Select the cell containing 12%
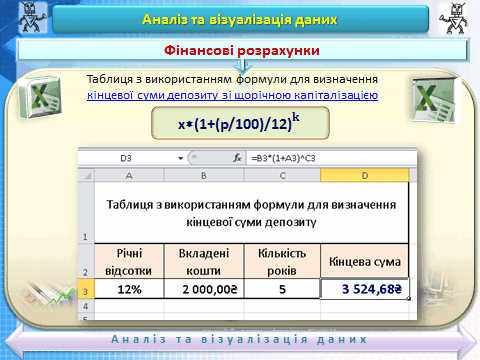Image resolution: width=480 pixels, height=360 pixels. (129, 289)
